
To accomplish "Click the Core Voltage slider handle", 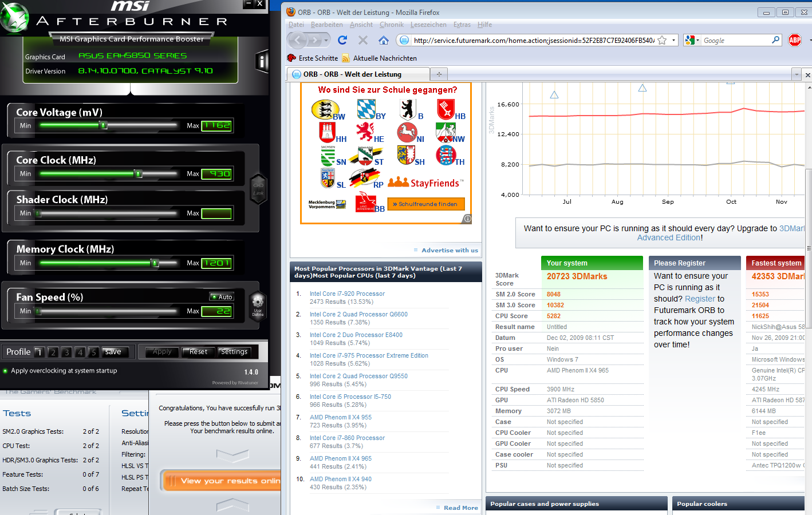I will pos(104,125).
